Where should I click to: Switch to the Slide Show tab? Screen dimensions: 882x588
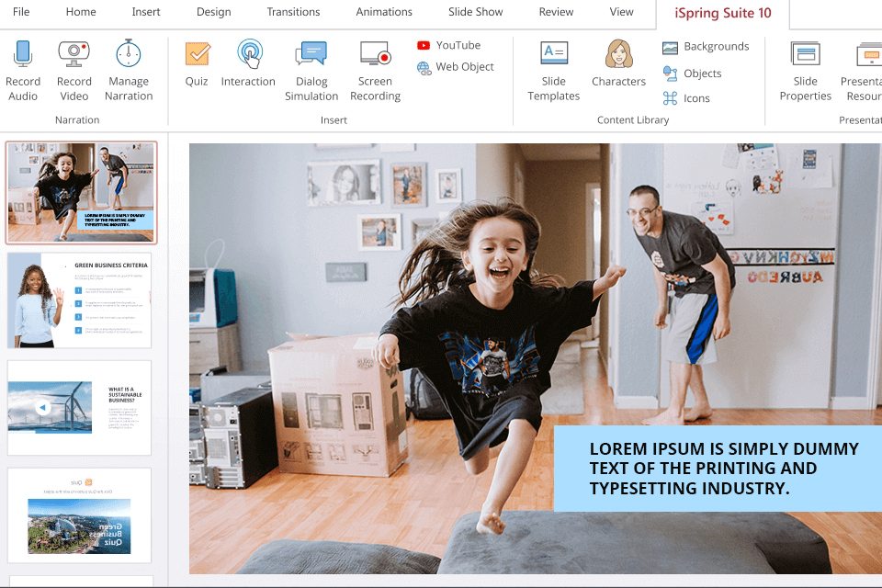point(476,12)
